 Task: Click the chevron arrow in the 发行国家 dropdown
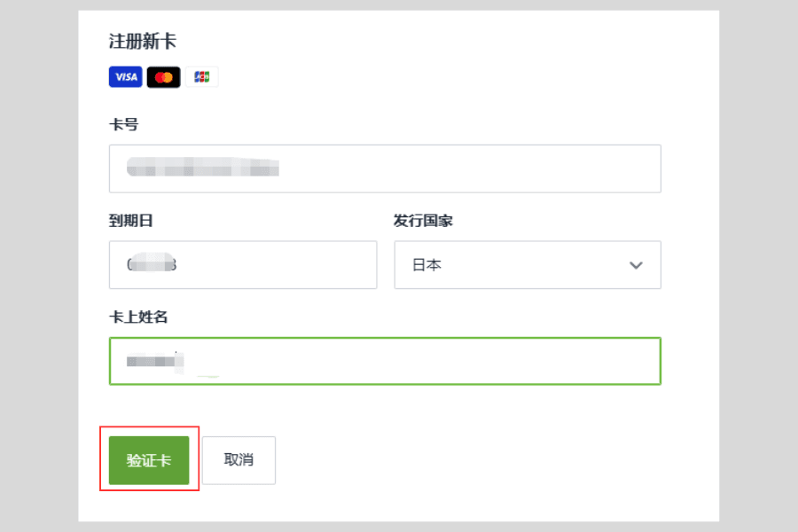pos(636,265)
